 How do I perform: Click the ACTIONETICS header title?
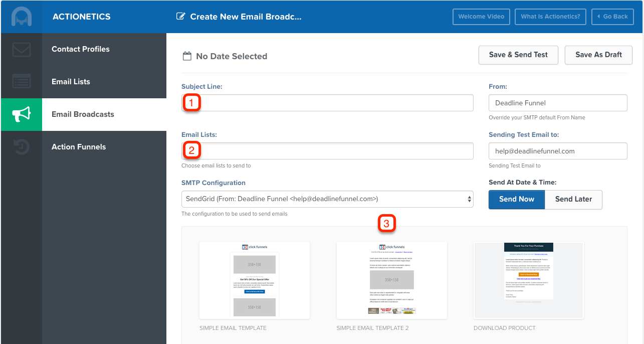click(81, 17)
